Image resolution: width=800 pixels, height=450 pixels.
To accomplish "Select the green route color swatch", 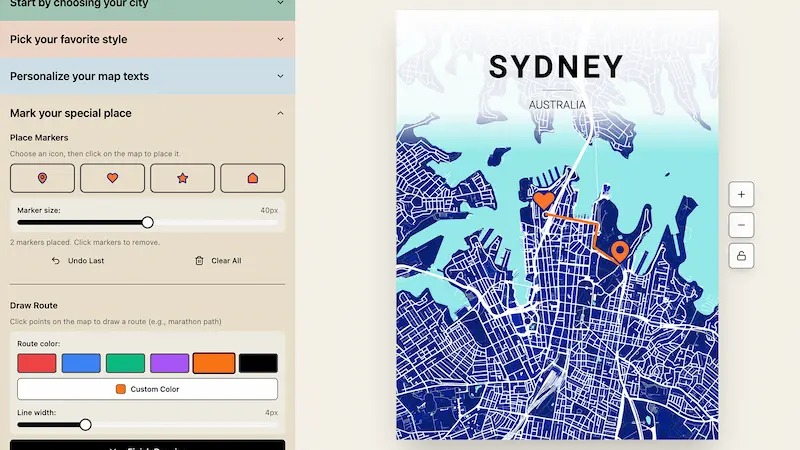I will pos(125,363).
